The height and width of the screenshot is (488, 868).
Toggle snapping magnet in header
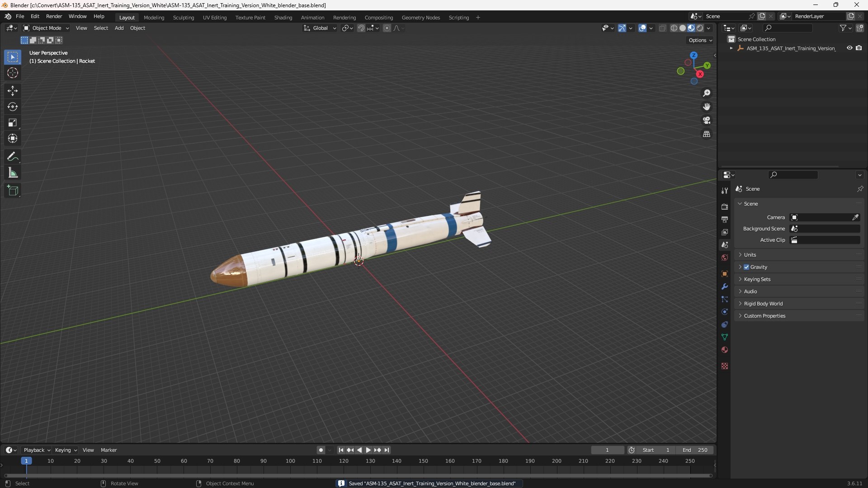click(361, 28)
